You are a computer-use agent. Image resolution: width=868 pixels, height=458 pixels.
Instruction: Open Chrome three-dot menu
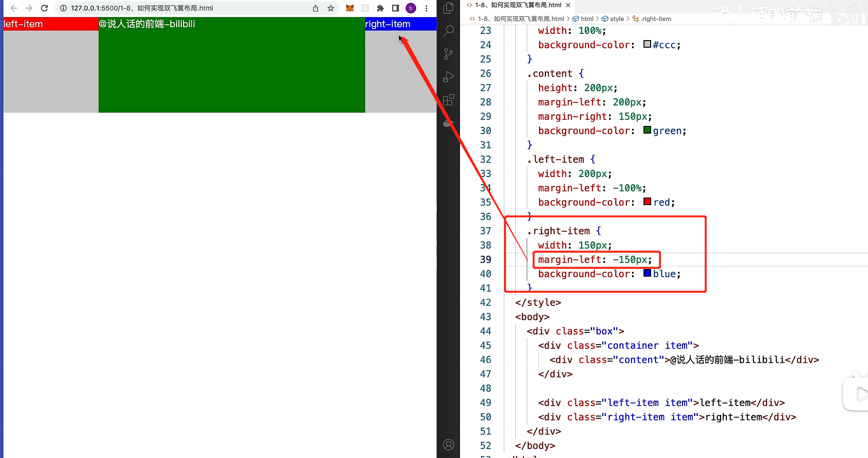coord(426,8)
